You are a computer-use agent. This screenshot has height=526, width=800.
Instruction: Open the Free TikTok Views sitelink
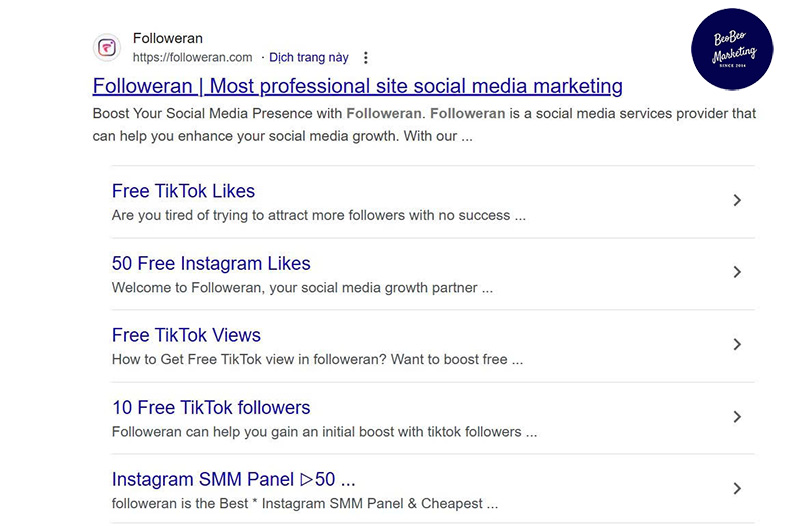tap(186, 335)
